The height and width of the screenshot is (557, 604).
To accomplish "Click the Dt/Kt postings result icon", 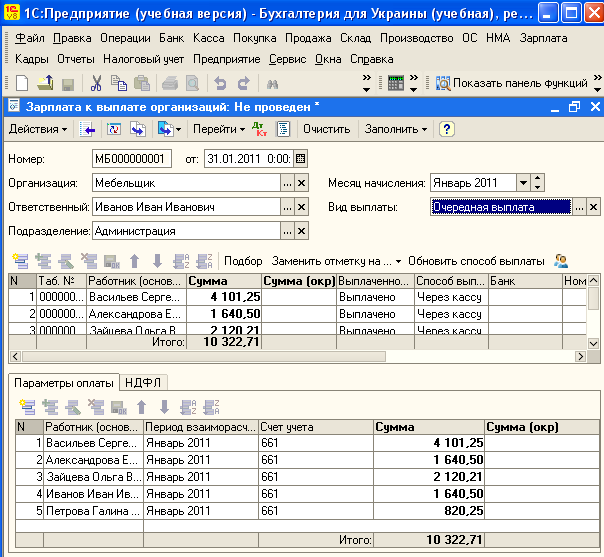I will [259, 129].
